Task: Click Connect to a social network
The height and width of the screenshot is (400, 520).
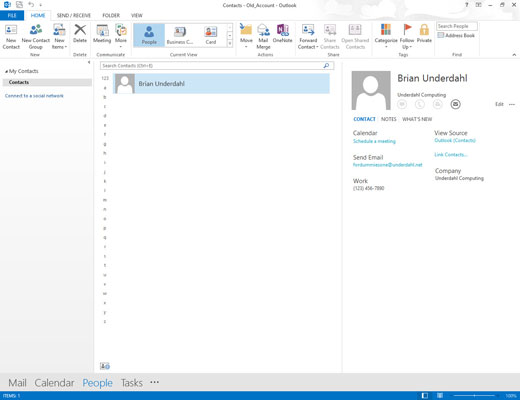Action: [34, 96]
